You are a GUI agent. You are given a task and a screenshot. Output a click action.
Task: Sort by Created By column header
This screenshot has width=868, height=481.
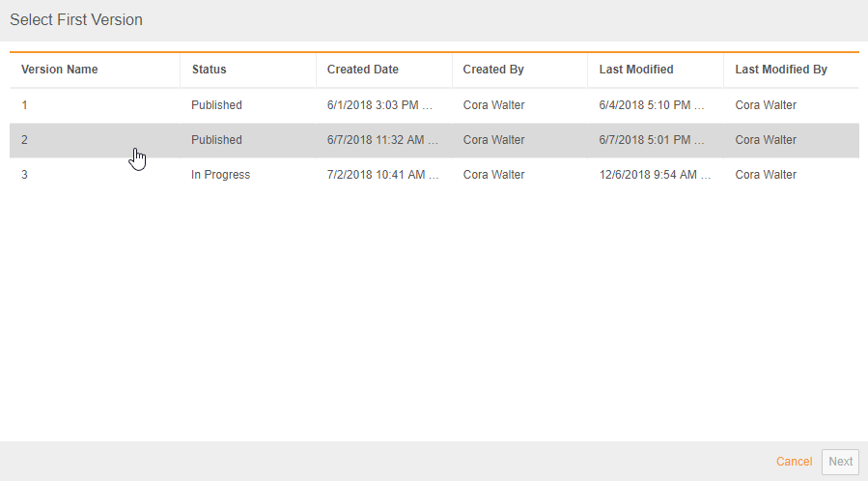[x=493, y=70]
